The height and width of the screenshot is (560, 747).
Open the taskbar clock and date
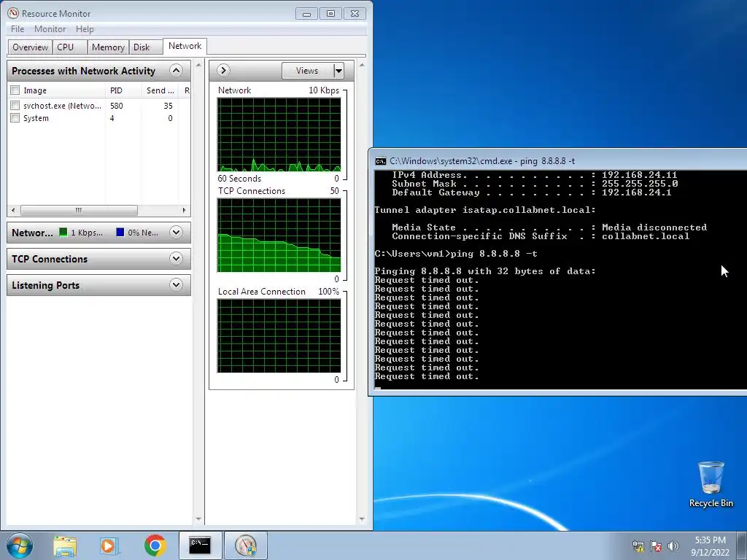[710, 546]
